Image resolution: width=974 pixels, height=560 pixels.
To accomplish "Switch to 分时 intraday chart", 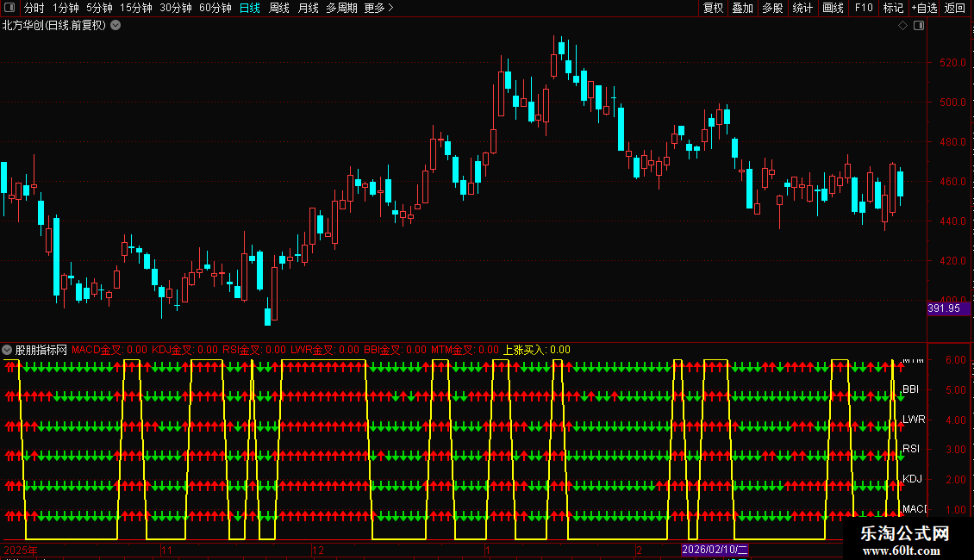I will tap(34, 8).
